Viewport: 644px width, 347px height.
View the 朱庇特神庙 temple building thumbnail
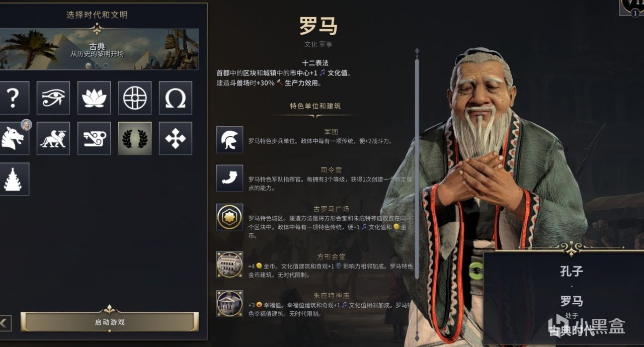230,303
